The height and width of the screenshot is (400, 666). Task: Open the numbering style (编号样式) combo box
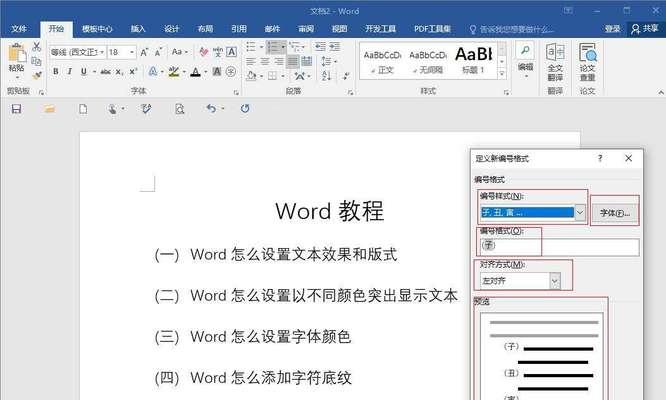point(533,212)
